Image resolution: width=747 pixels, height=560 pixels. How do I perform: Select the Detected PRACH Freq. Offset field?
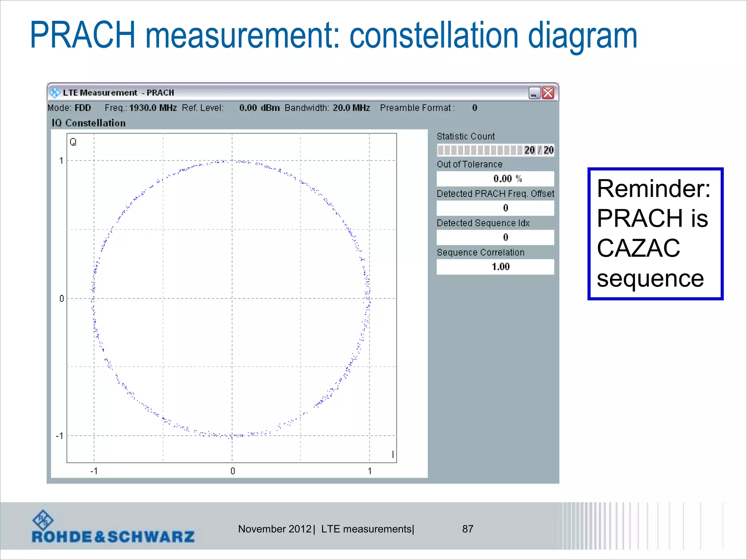click(x=495, y=208)
